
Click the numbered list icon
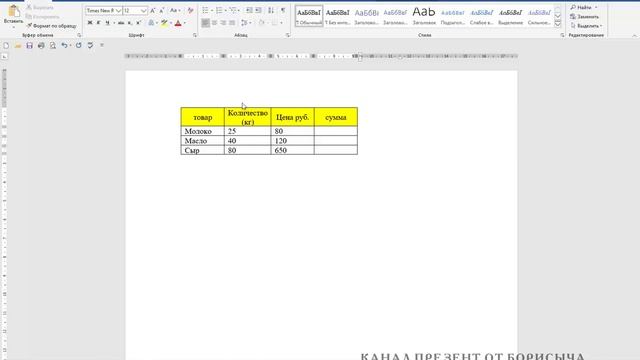219,10
